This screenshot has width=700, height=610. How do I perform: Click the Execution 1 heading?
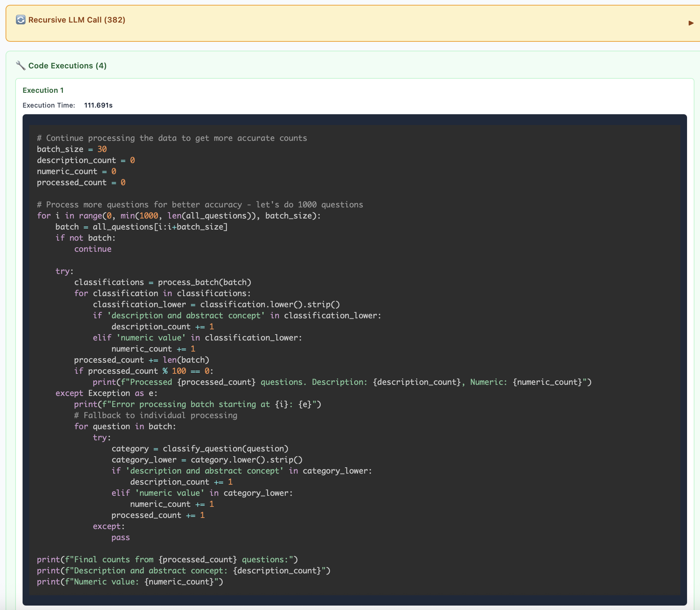43,90
